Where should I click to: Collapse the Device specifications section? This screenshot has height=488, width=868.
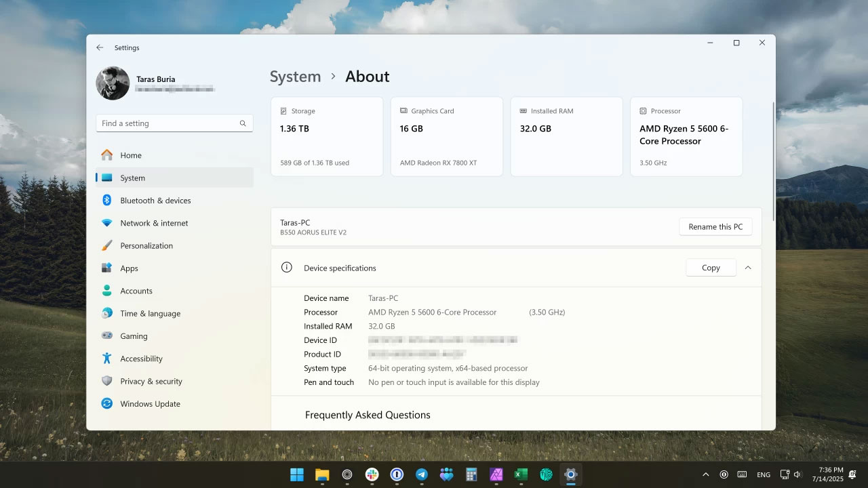[748, 267]
